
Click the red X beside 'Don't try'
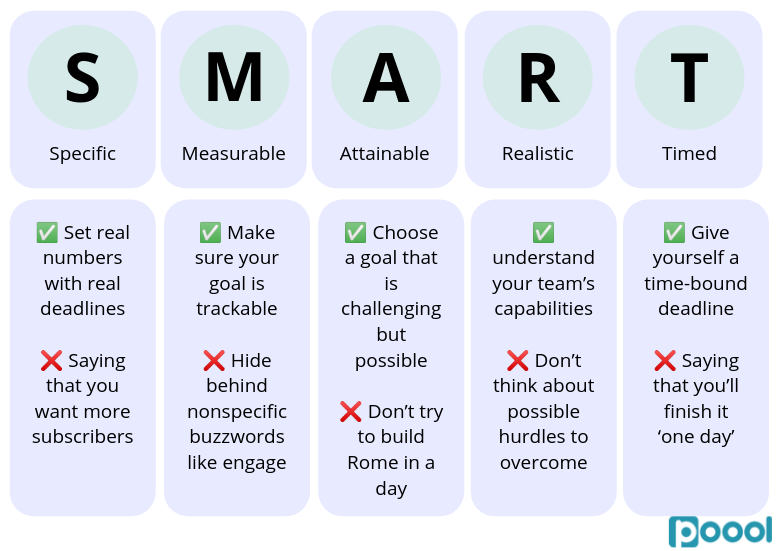tap(351, 412)
